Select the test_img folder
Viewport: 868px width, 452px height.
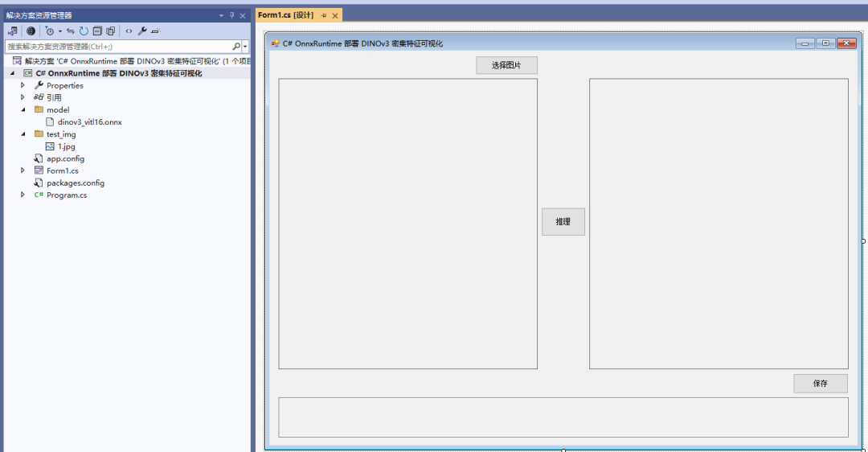(61, 134)
